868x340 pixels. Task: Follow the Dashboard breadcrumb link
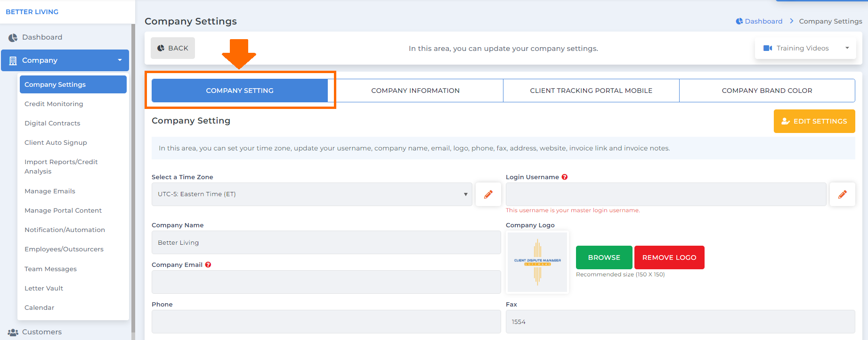click(x=763, y=21)
